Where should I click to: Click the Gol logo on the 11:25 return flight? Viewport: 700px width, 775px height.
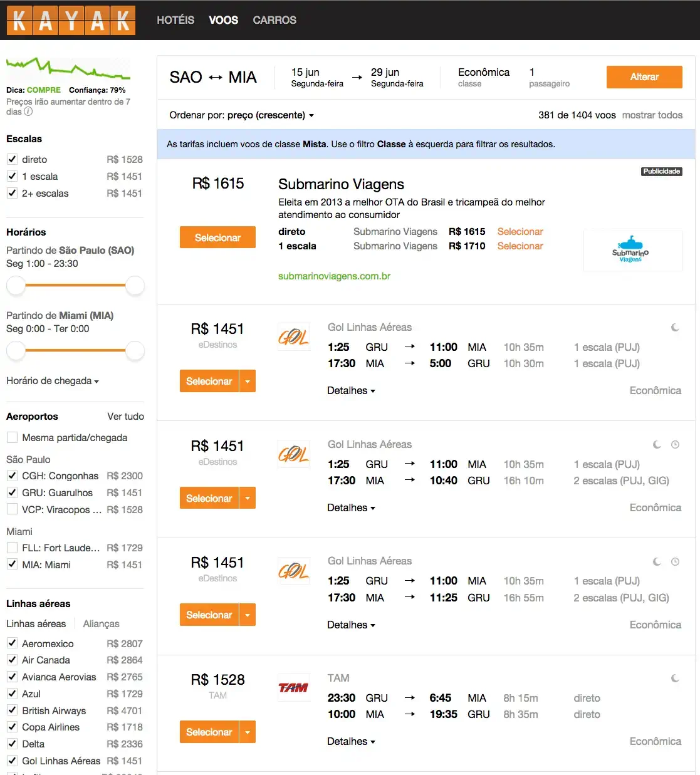pyautogui.click(x=294, y=570)
